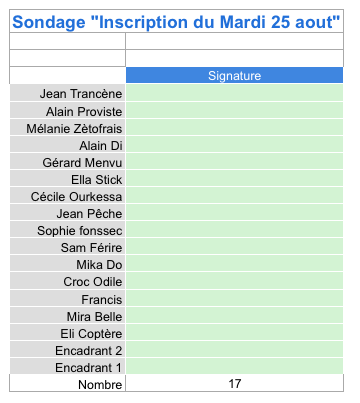The image size is (360, 403).
Task: Select the Cécile Ourkessa name cell
Action: [x=68, y=196]
